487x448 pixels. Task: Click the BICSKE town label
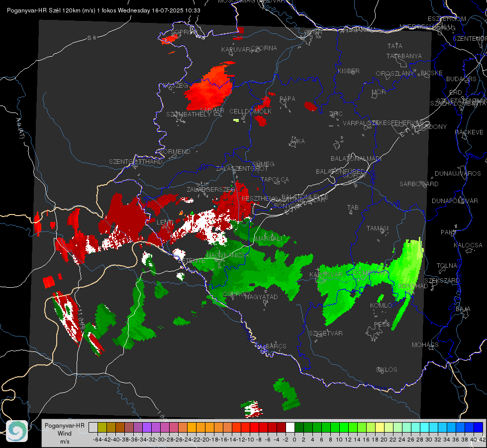(x=432, y=73)
